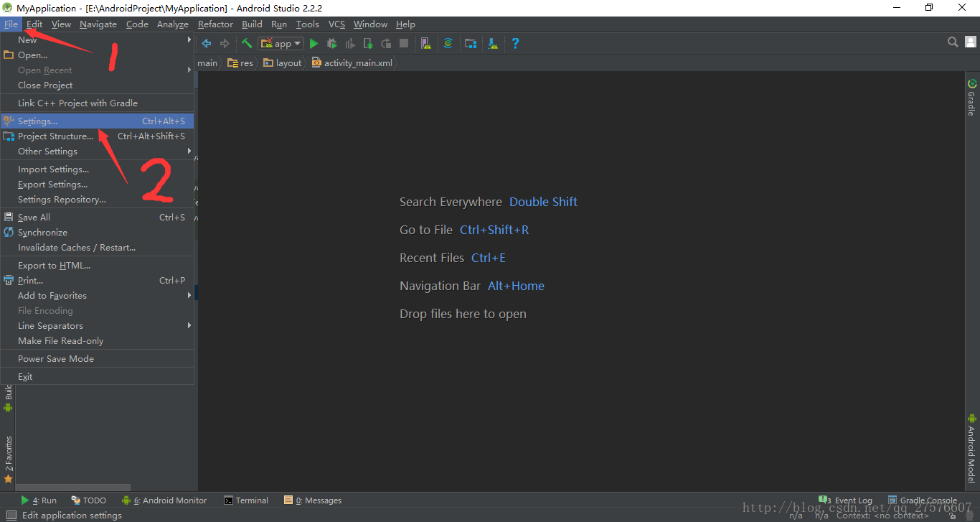Open the Code menu
The height and width of the screenshot is (522, 980).
click(137, 24)
